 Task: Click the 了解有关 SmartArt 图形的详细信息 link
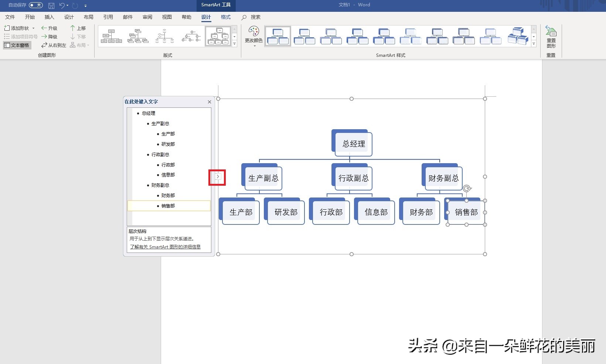(166, 247)
